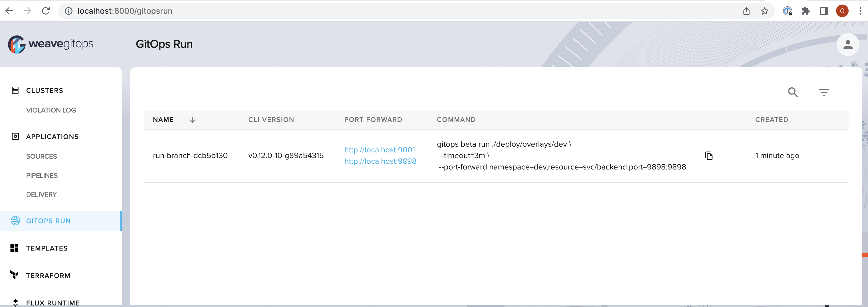Click the Templates sidebar icon
The height and width of the screenshot is (307, 868).
(14, 248)
